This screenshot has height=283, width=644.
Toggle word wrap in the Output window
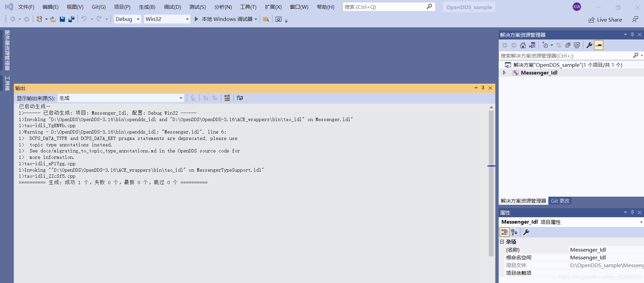point(240,98)
